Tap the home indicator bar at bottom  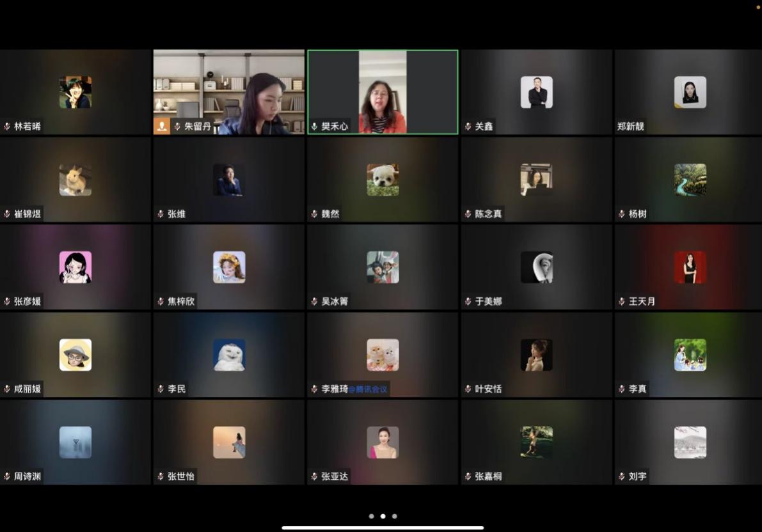[x=383, y=528]
